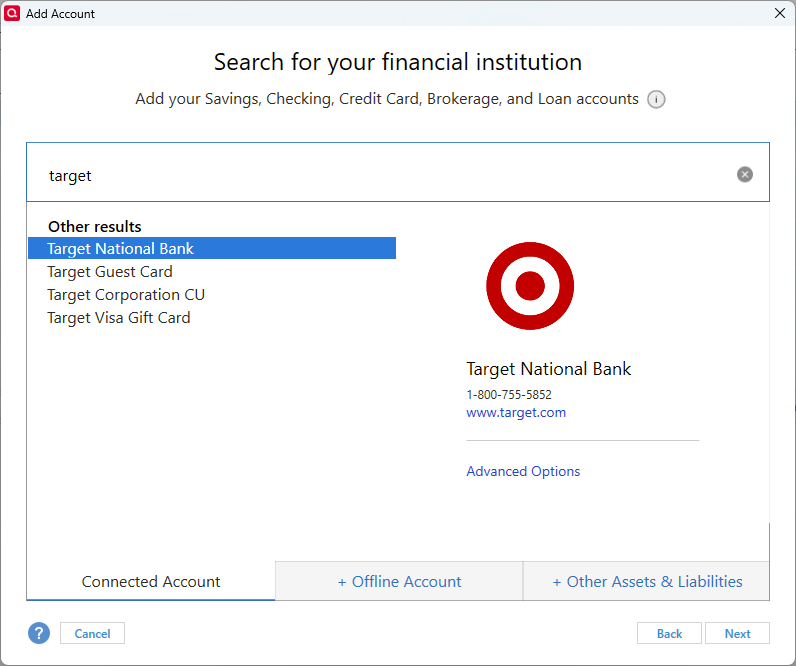Click the phone number 1-800-755-5852
The height and width of the screenshot is (666, 796).
pos(509,394)
